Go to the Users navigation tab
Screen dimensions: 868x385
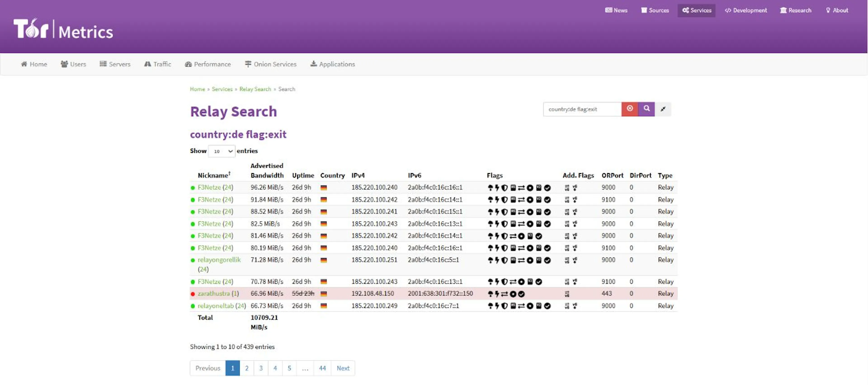[73, 64]
